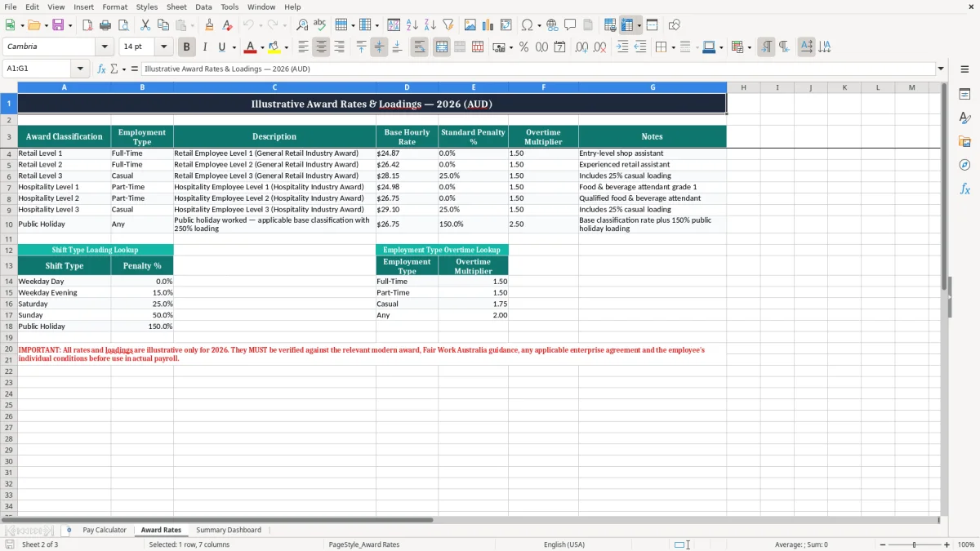Open sidebar Navigator compass icon
The width and height of the screenshot is (980, 551).
point(964,165)
